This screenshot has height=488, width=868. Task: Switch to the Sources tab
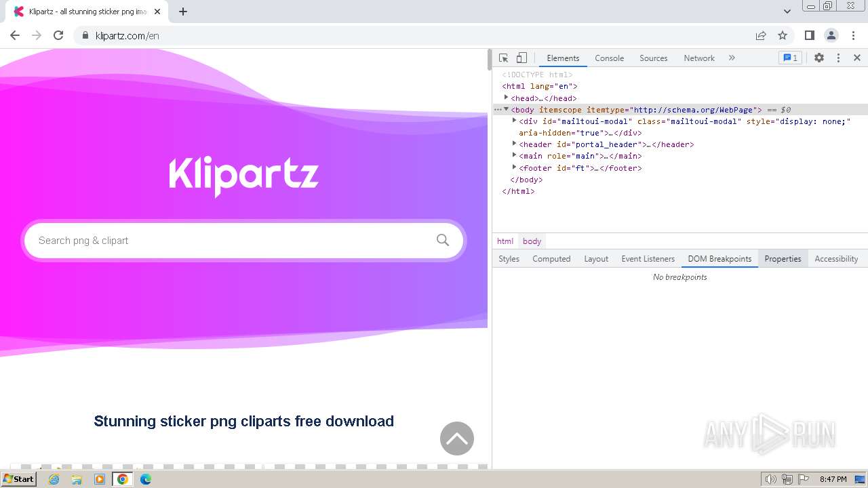coord(654,58)
